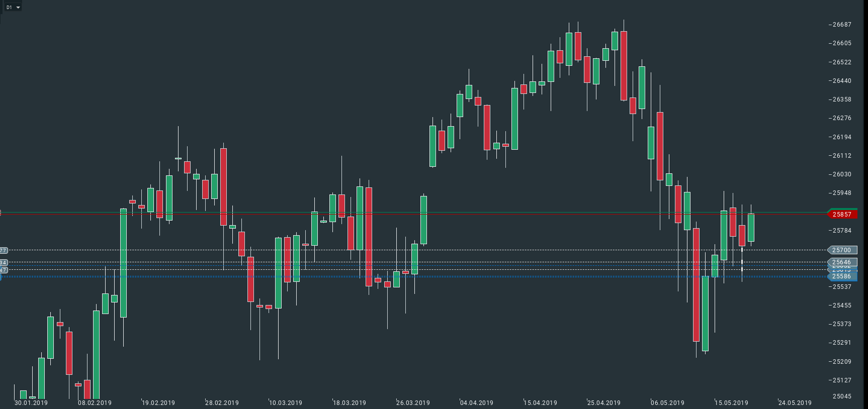868x409 pixels.
Task: Click the 30.01.2019 date label
Action: 31,403
